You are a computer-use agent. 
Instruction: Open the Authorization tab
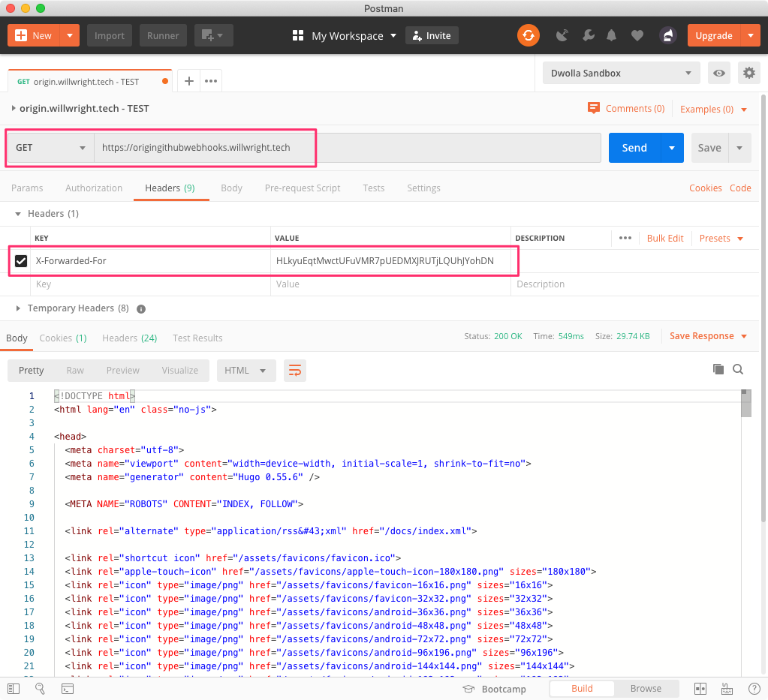point(94,188)
